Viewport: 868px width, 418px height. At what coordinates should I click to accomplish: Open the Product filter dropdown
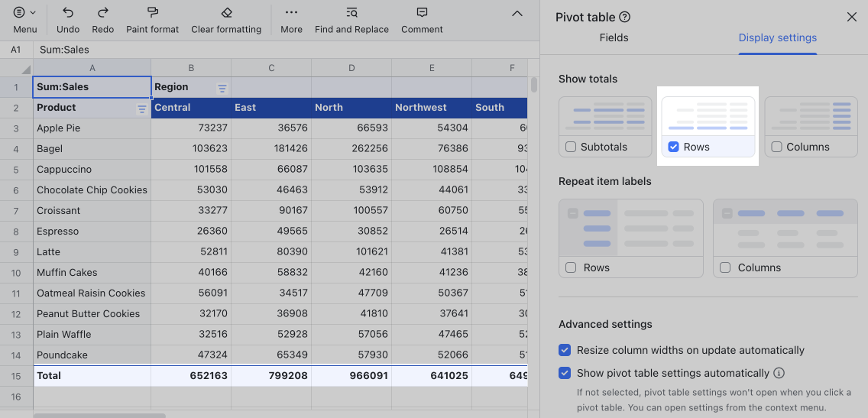click(141, 109)
